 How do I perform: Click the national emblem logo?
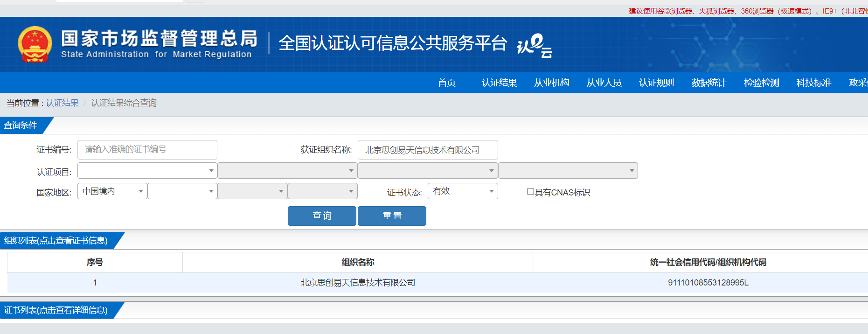click(35, 44)
